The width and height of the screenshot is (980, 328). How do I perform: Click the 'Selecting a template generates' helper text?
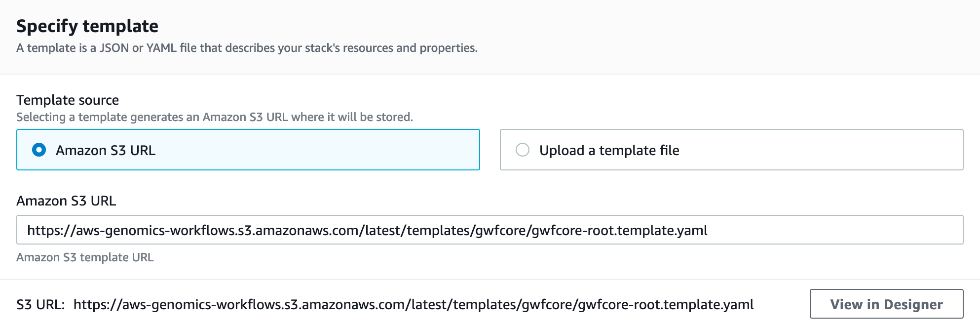pos(215,117)
